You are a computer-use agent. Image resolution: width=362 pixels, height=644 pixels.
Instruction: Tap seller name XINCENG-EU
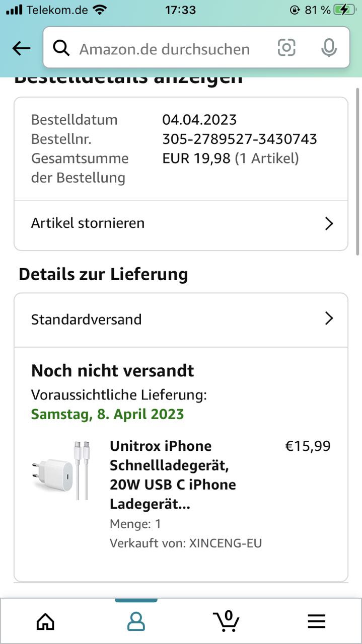[x=226, y=543]
